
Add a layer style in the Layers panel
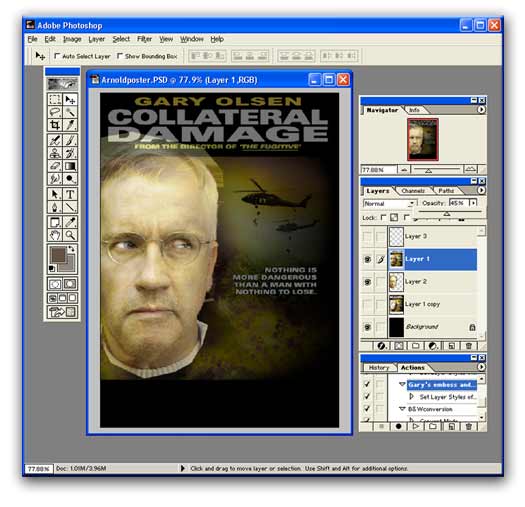(381, 345)
